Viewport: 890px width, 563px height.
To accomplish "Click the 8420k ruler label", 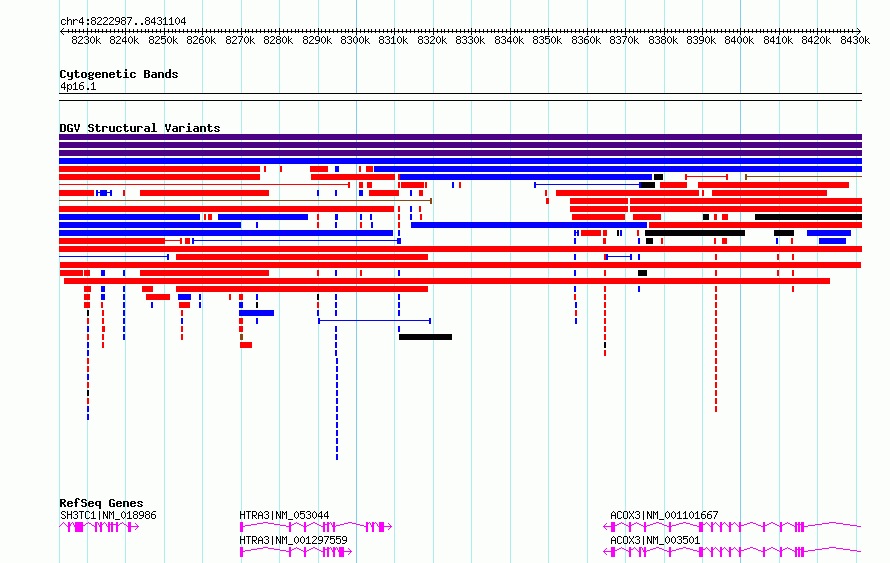I will (816, 40).
